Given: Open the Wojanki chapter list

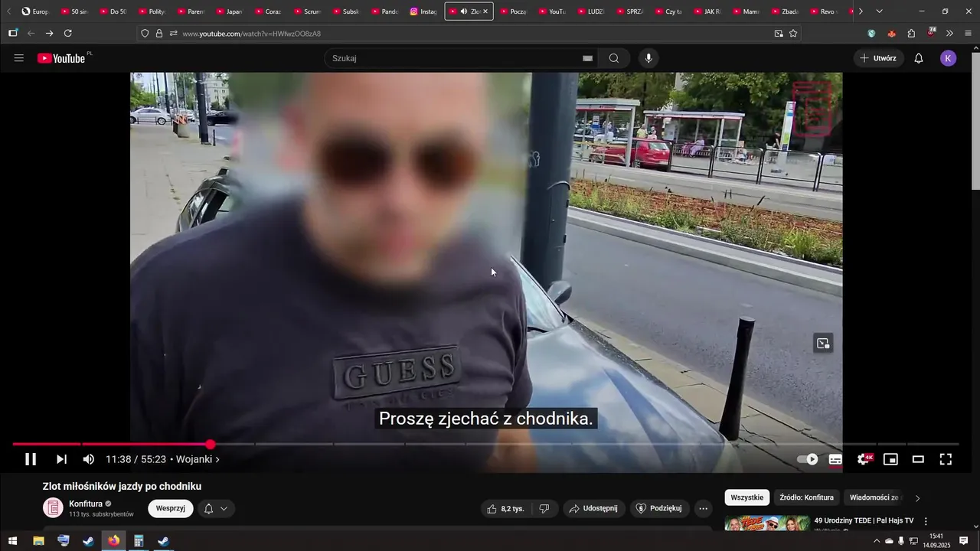Looking at the screenshot, I should 198,459.
